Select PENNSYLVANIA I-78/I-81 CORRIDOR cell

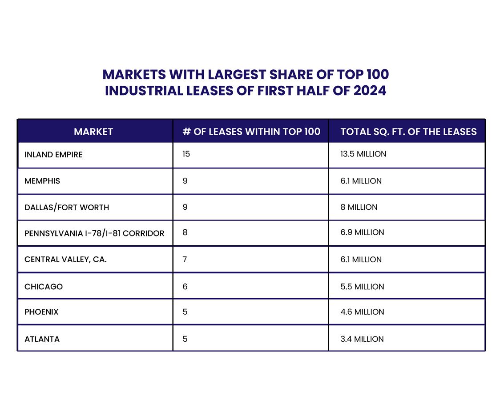coord(94,233)
